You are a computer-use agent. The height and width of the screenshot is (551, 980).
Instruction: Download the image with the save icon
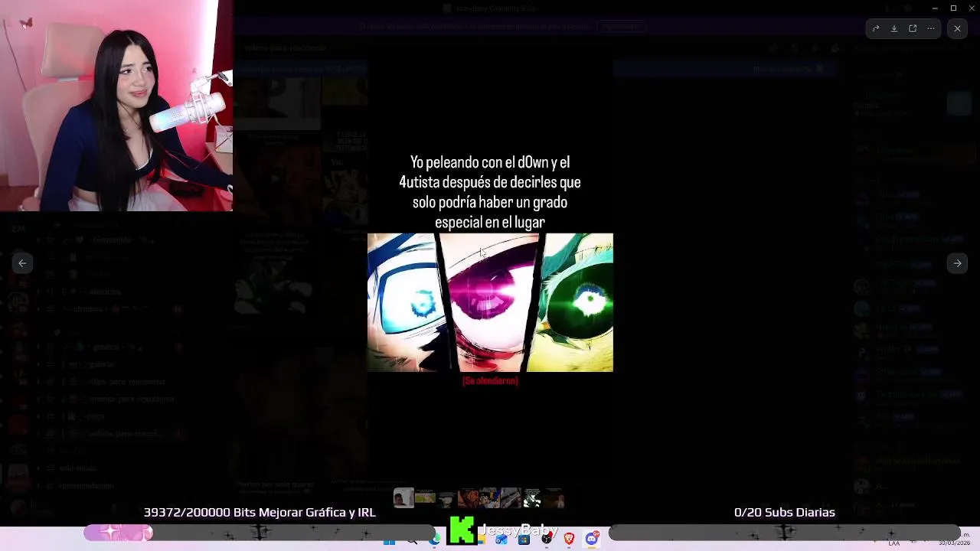[x=893, y=28]
